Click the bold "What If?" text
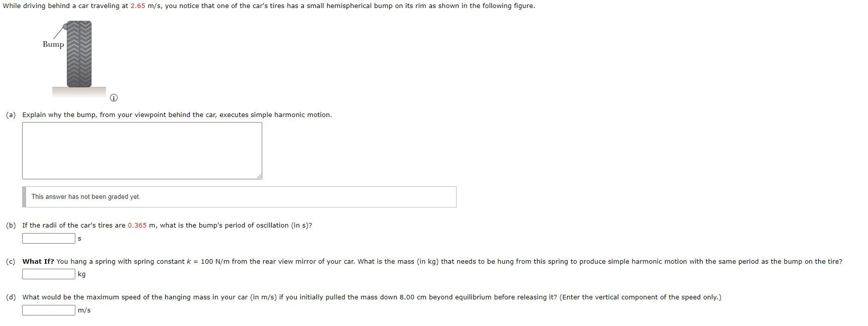The width and height of the screenshot is (868, 326). click(x=38, y=262)
